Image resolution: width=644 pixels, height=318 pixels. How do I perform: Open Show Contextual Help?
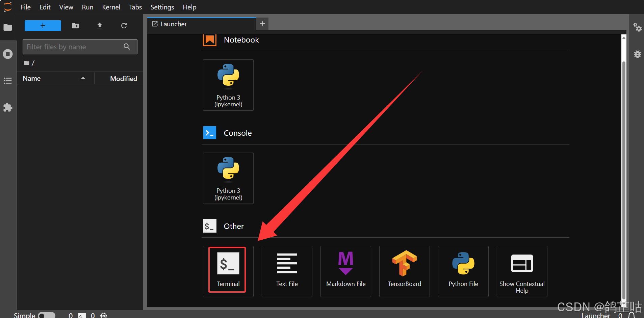coord(522,271)
